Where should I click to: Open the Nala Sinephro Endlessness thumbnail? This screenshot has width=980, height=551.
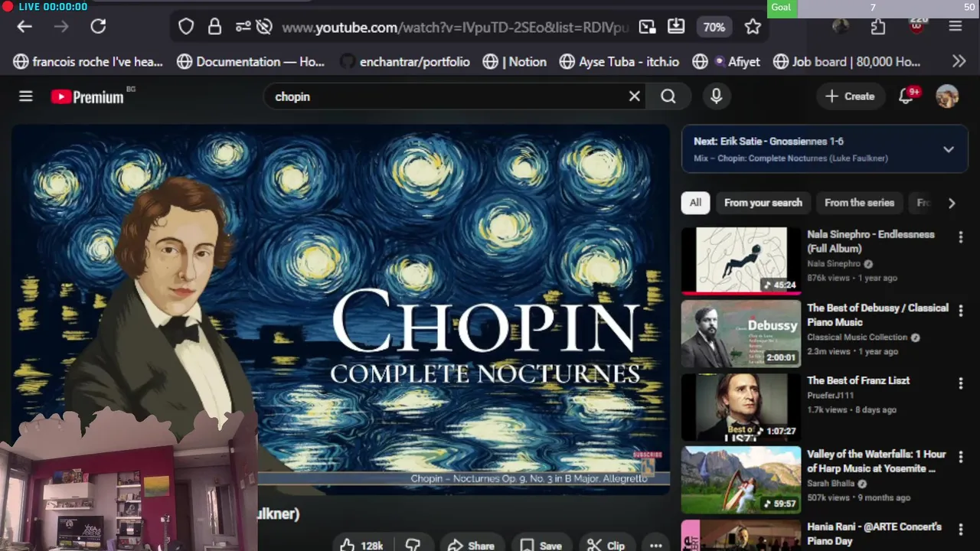point(741,260)
